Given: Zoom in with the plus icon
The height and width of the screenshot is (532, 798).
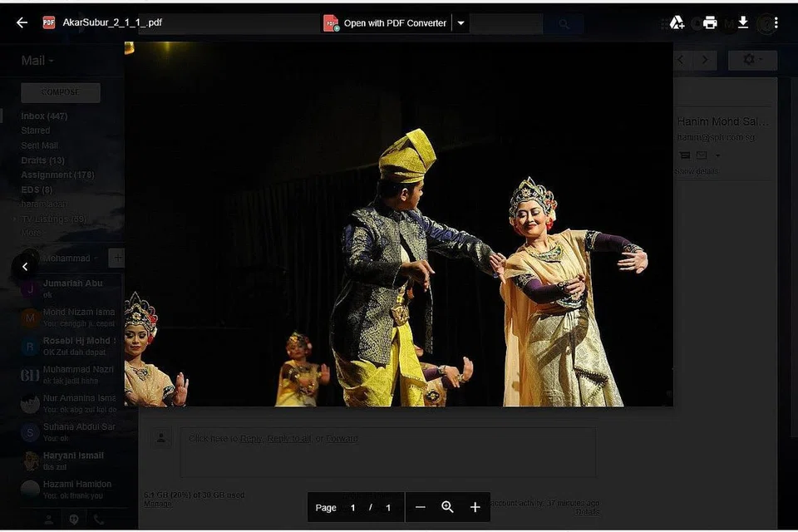Looking at the screenshot, I should pos(475,507).
